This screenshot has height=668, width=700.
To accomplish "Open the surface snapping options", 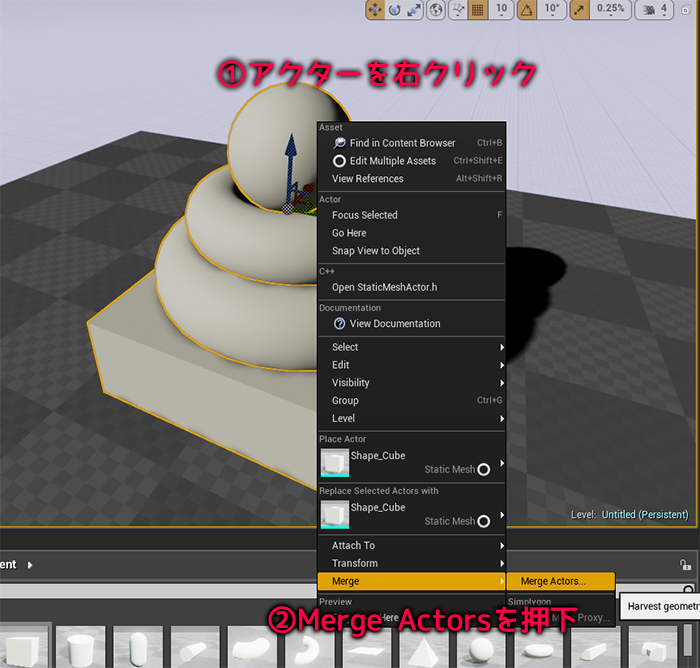I will pyautogui.click(x=458, y=9).
